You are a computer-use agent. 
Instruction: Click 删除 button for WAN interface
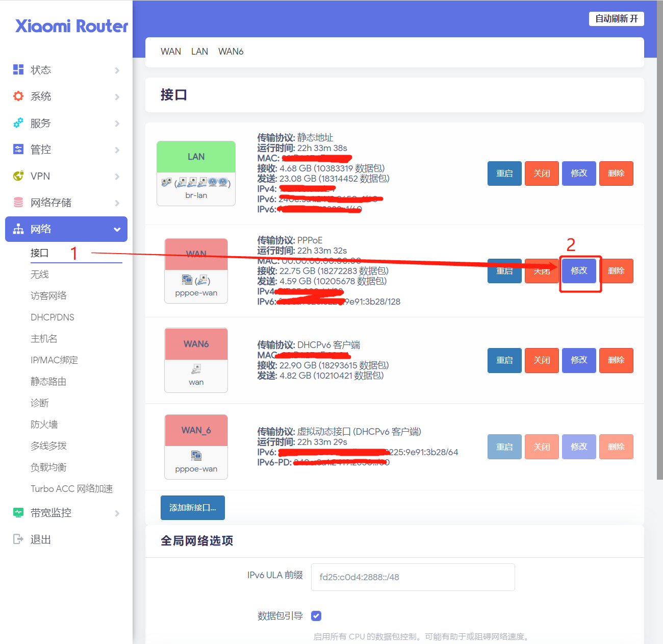pos(616,270)
